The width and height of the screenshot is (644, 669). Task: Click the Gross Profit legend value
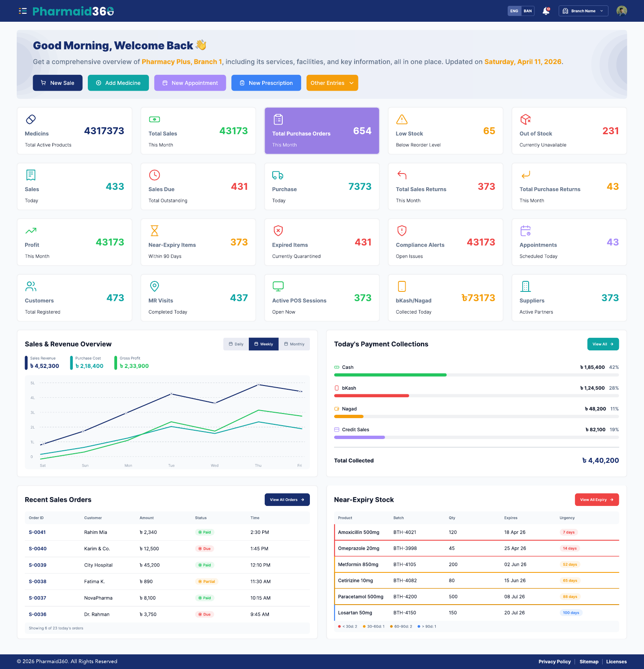[x=134, y=366]
